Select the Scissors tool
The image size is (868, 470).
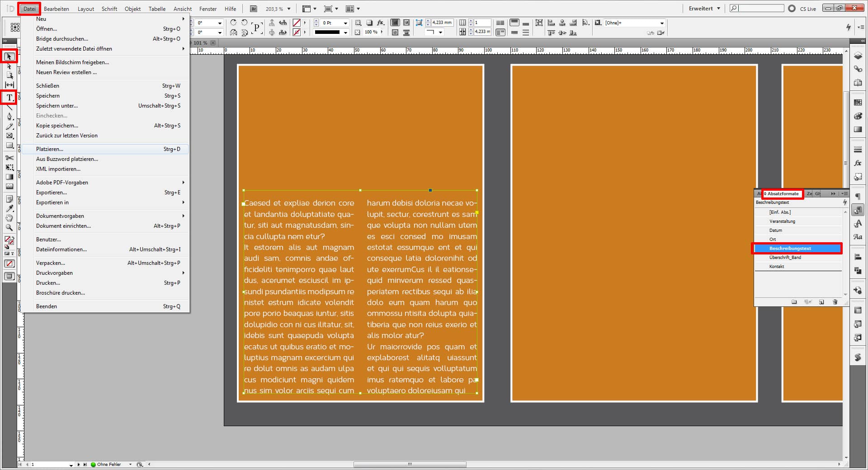pos(9,158)
